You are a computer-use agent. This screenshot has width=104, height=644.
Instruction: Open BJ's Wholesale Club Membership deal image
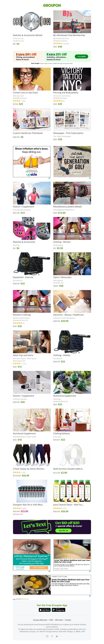tap(72, 21)
